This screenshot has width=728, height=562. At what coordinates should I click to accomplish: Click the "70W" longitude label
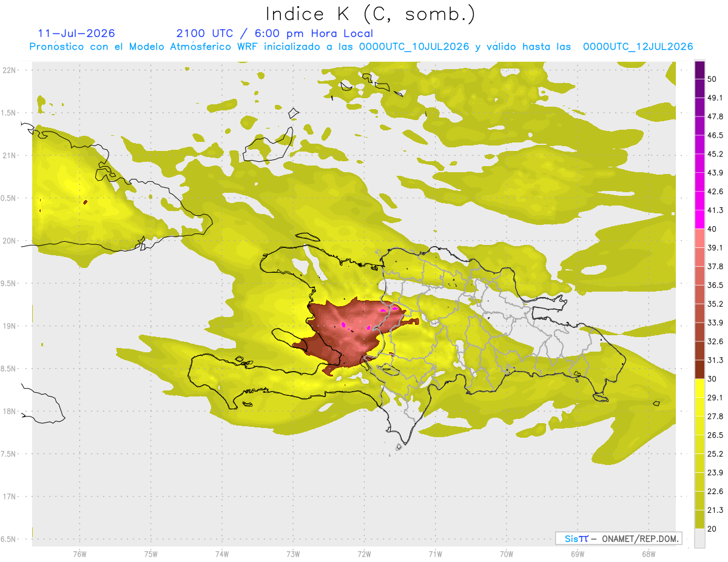click(x=507, y=554)
